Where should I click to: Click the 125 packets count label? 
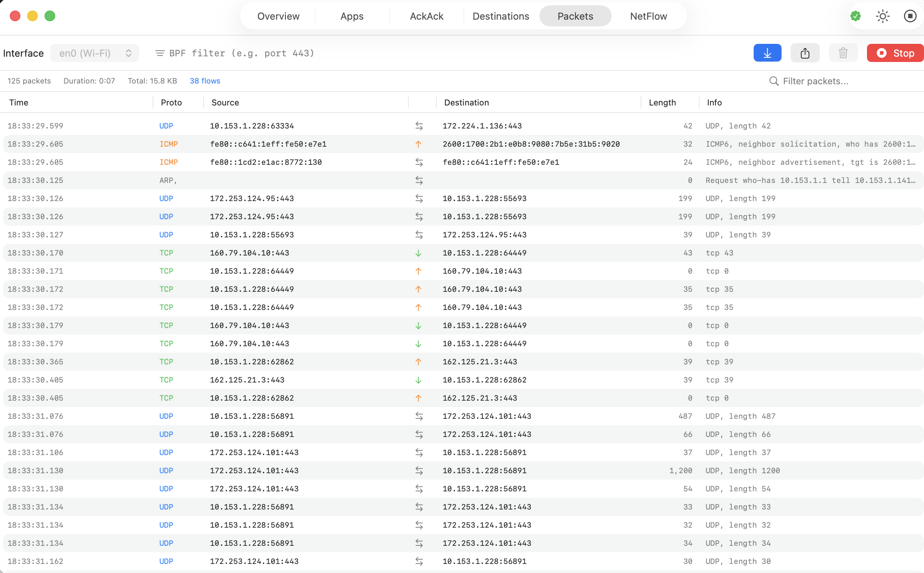point(29,81)
